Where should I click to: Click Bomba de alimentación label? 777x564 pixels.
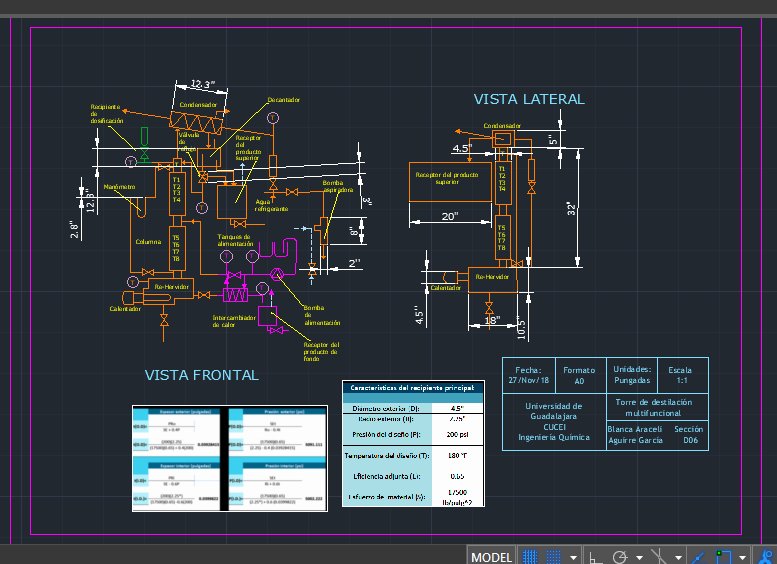[322, 315]
